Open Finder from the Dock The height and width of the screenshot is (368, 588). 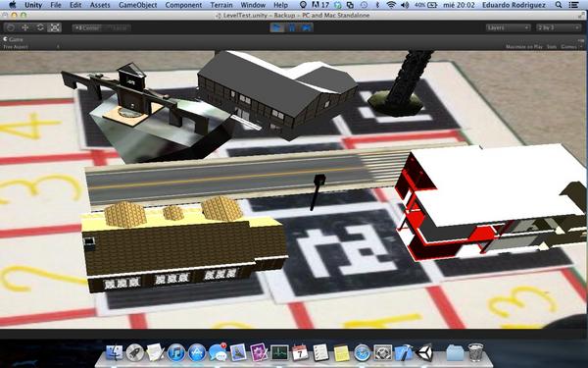pyautogui.click(x=115, y=353)
